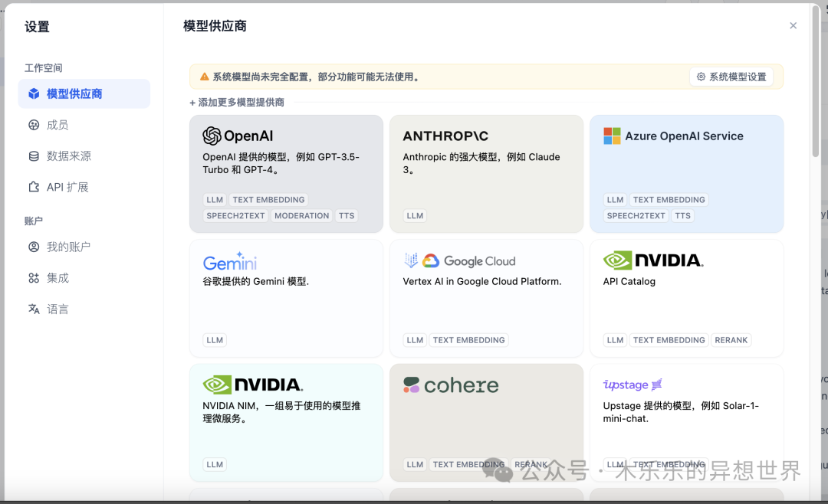Switch to the 数据来源 section
This screenshot has height=504, width=828.
point(68,156)
